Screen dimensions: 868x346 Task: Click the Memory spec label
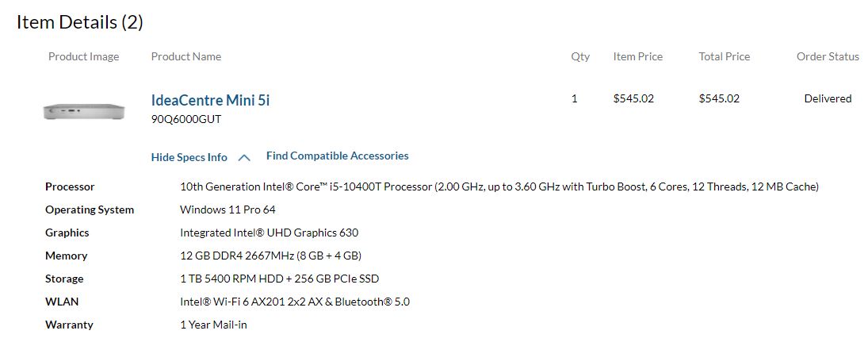pos(66,256)
